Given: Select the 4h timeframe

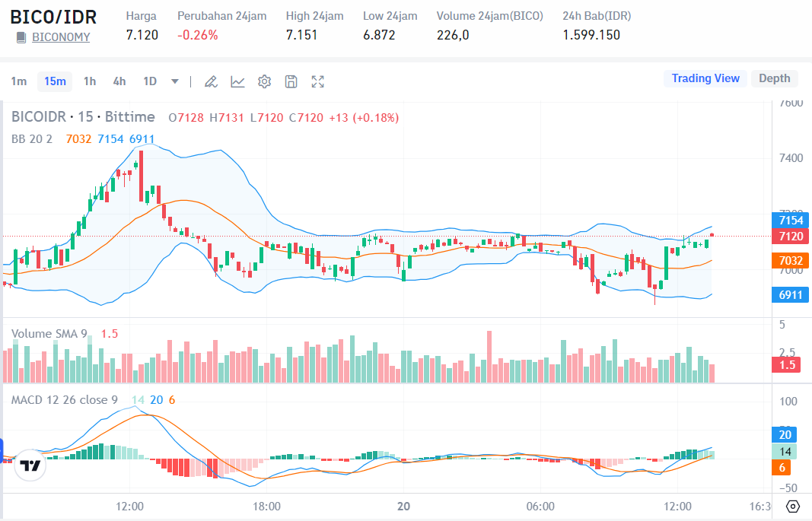Looking at the screenshot, I should click(x=119, y=81).
